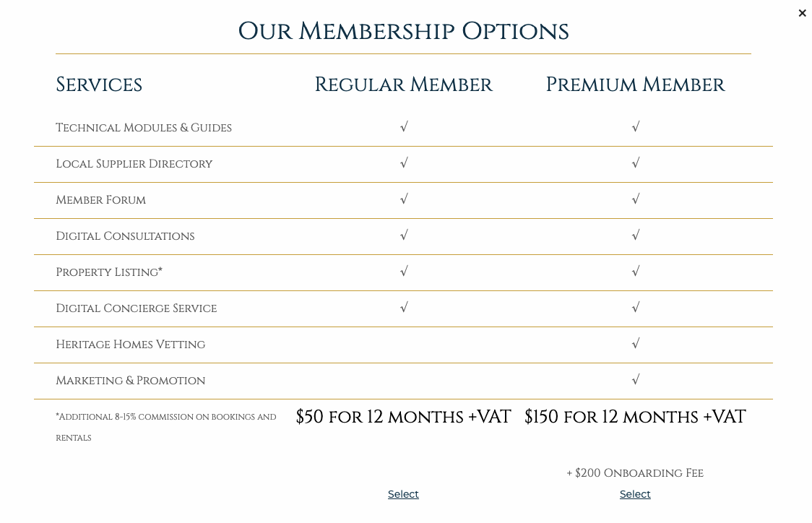
Task: Click the Premium Member column heading
Action: click(x=635, y=85)
